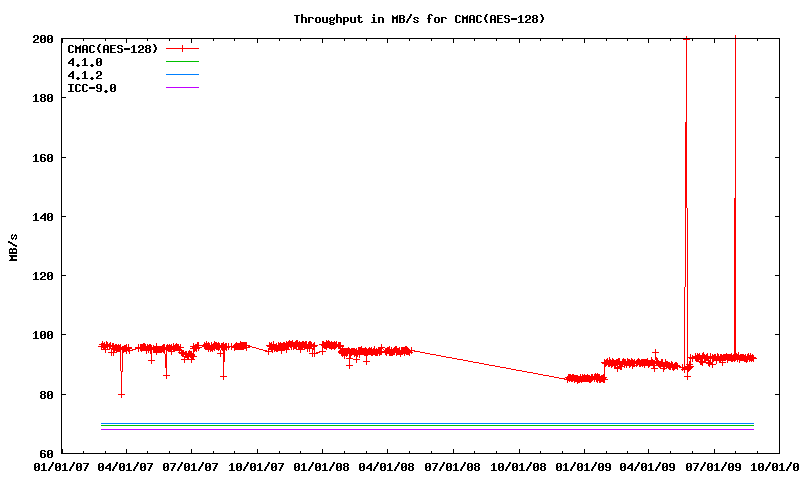Click the isolated data point above 04/01/09
The image size is (800, 480).
(655, 353)
